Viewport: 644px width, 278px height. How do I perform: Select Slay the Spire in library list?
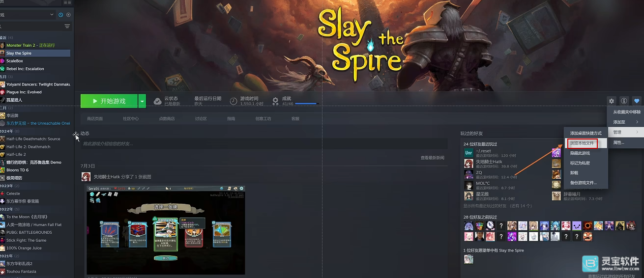pos(35,53)
